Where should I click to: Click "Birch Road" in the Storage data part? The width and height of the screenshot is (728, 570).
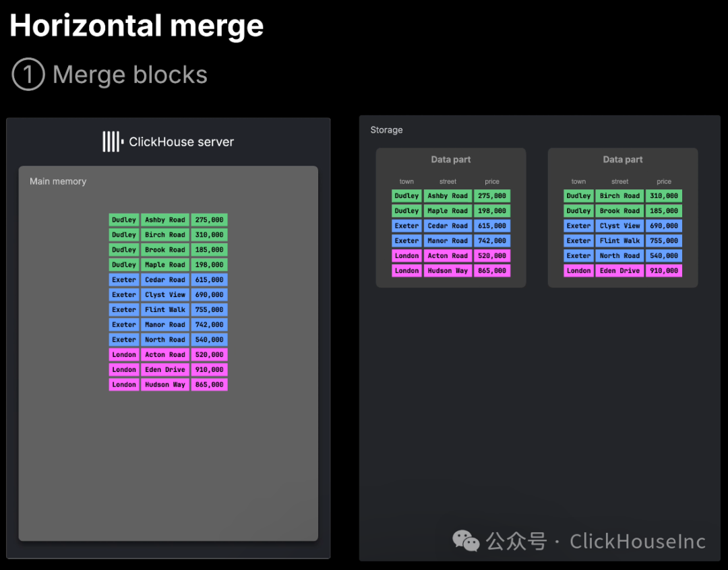[x=620, y=196]
